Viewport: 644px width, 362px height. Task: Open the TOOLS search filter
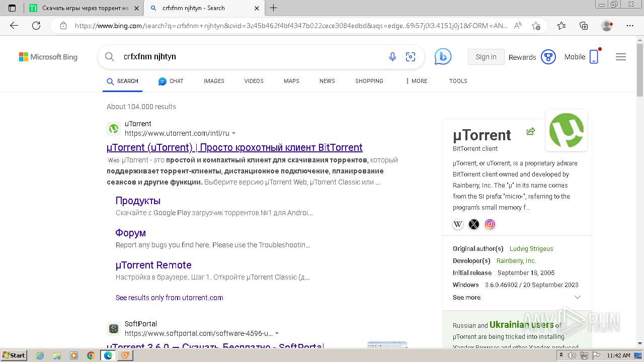(x=458, y=81)
